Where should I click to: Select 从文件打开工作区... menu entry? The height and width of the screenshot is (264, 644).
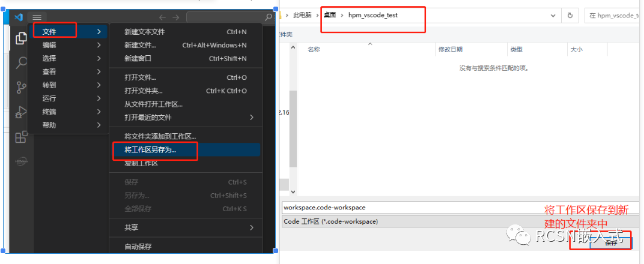coord(185,104)
